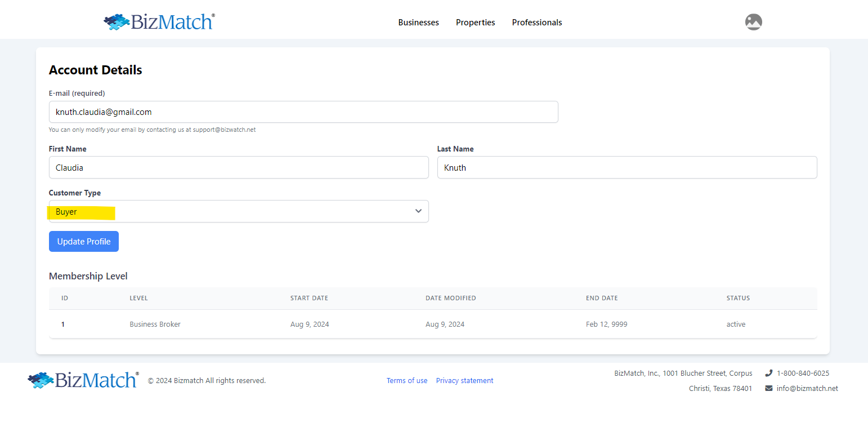Click the phone icon in footer
This screenshot has height=427, width=868.
click(x=769, y=373)
